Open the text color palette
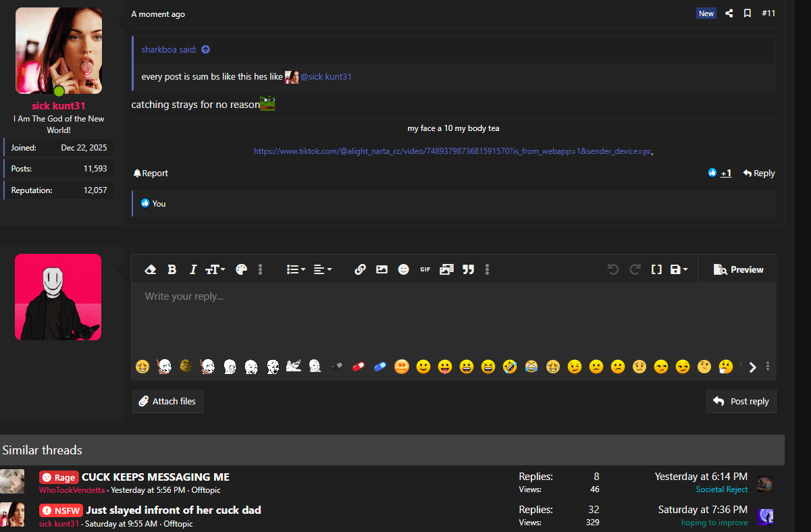Image resolution: width=811 pixels, height=532 pixels. click(241, 269)
